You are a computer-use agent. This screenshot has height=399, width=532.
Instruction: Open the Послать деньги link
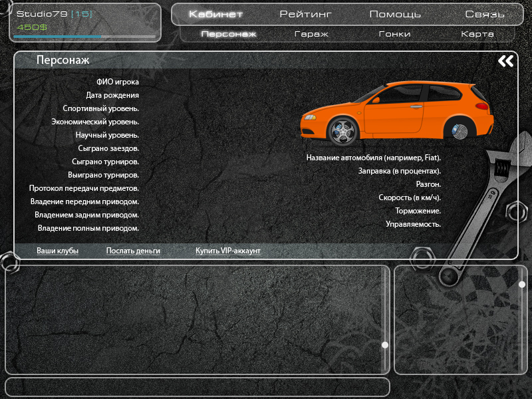[133, 251]
